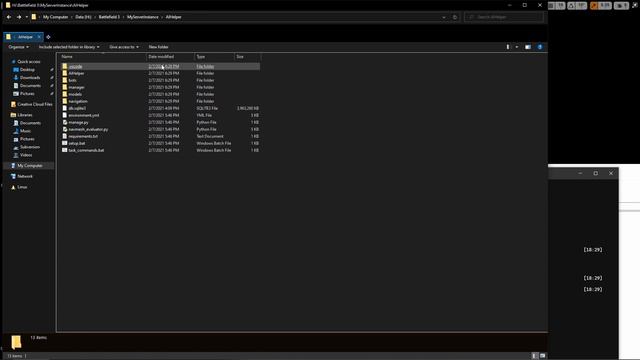Select the manager folder
This screenshot has width=640, height=360.
76,87
